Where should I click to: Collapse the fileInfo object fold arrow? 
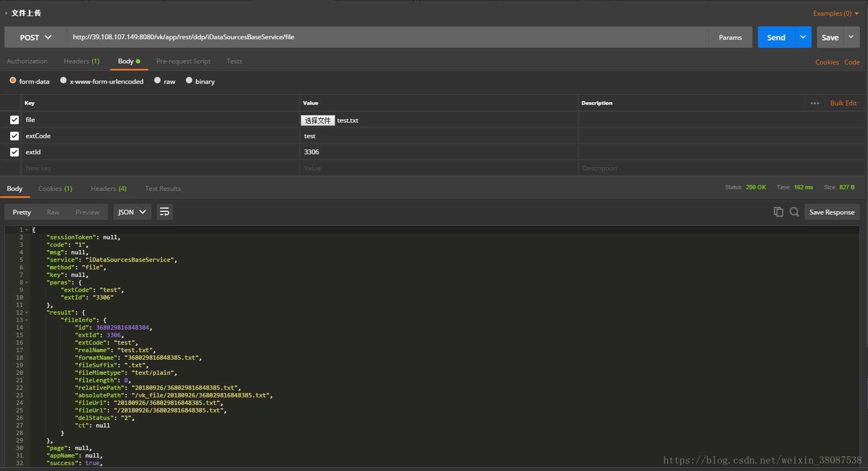27,320
